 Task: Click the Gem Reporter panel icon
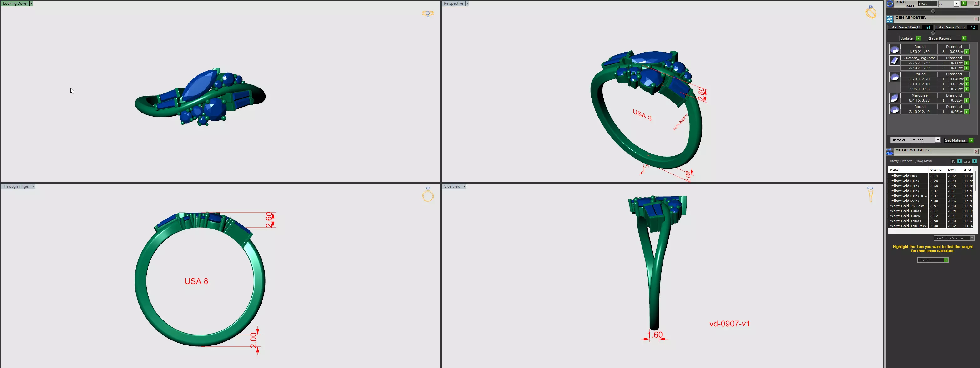click(890, 19)
